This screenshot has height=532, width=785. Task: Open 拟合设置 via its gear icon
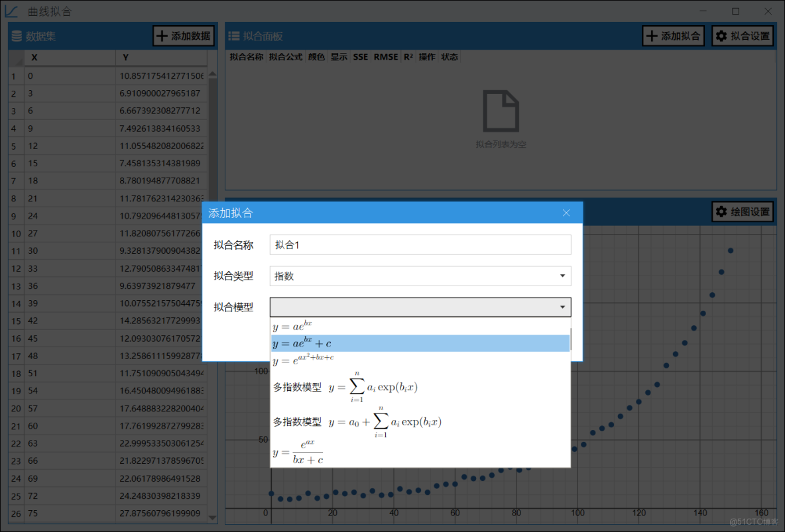tap(723, 36)
